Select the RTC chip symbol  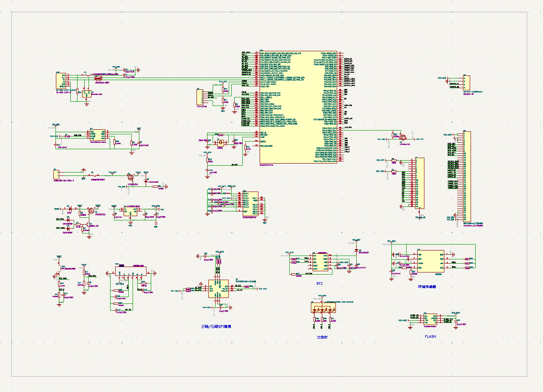tap(320, 263)
